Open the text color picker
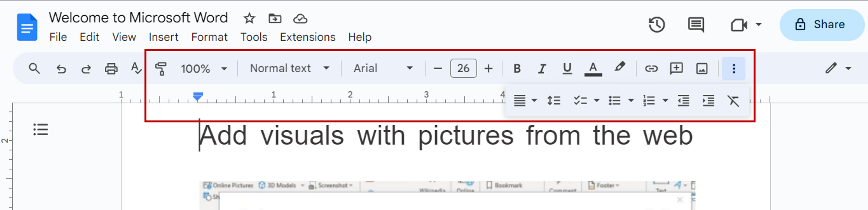868x210 pixels. tap(593, 68)
